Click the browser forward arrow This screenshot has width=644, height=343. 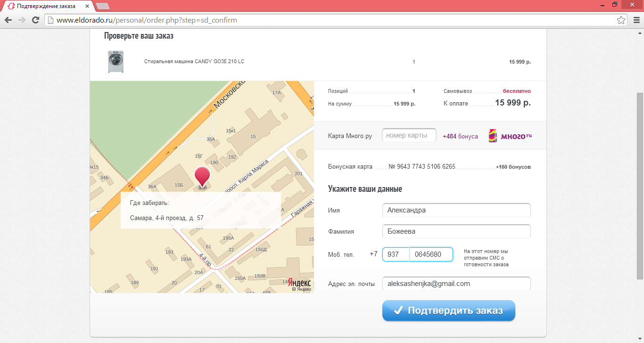point(22,20)
